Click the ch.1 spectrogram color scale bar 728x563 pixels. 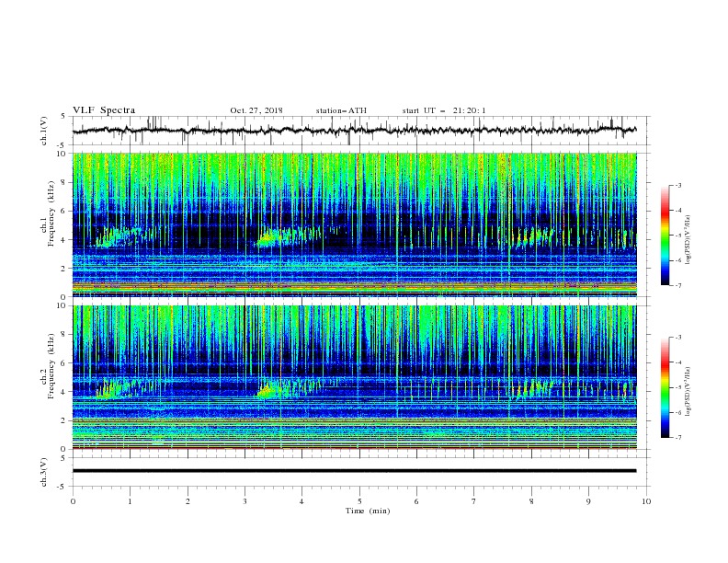(665, 236)
